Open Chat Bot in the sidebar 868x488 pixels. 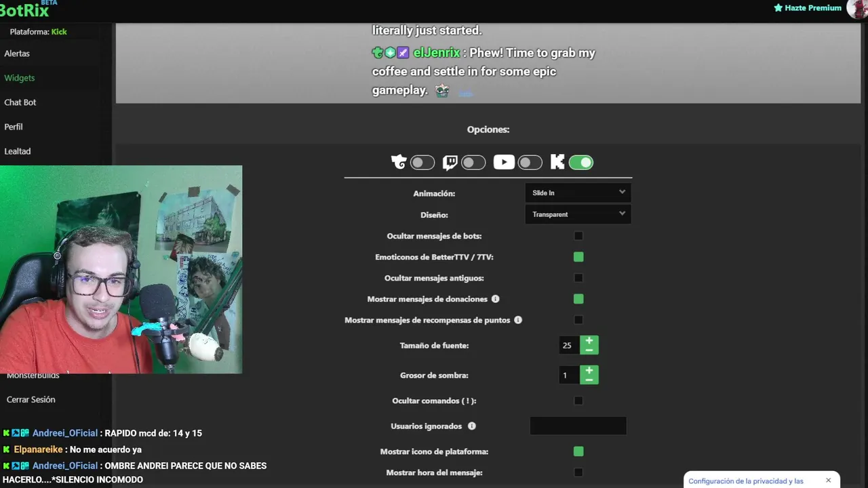(20, 102)
